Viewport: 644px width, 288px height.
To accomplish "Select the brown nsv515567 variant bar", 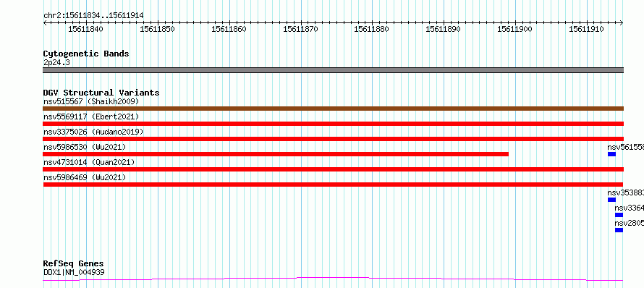I will click(333, 109).
